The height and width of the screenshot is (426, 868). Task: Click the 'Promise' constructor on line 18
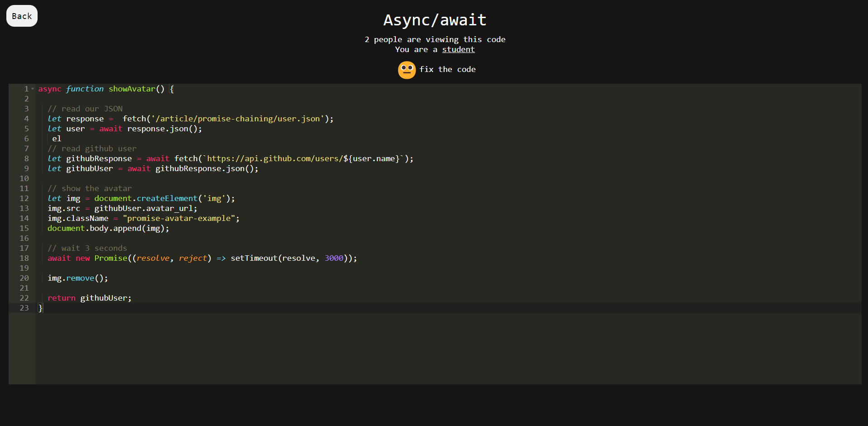111,258
